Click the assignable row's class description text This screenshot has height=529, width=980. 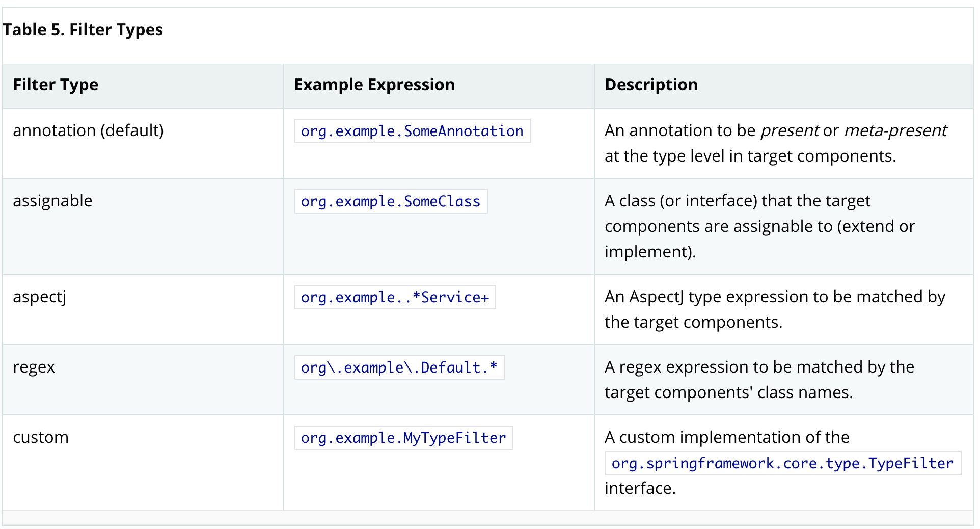[x=759, y=226]
